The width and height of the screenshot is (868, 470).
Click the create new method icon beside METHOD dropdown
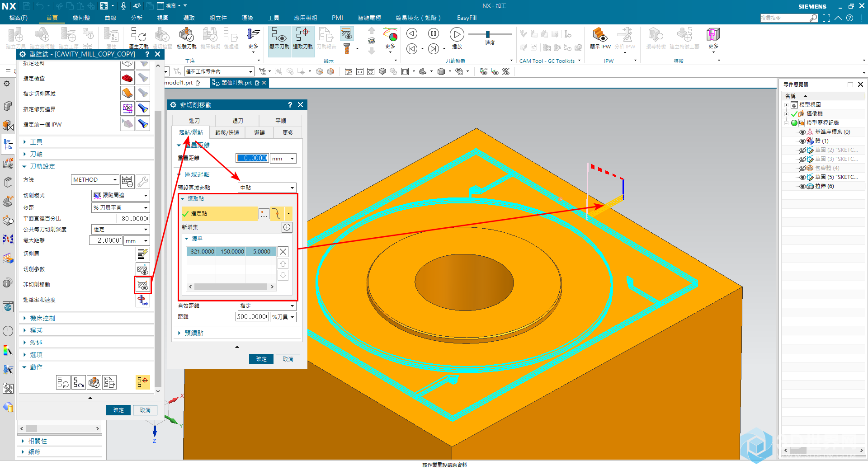click(x=127, y=181)
